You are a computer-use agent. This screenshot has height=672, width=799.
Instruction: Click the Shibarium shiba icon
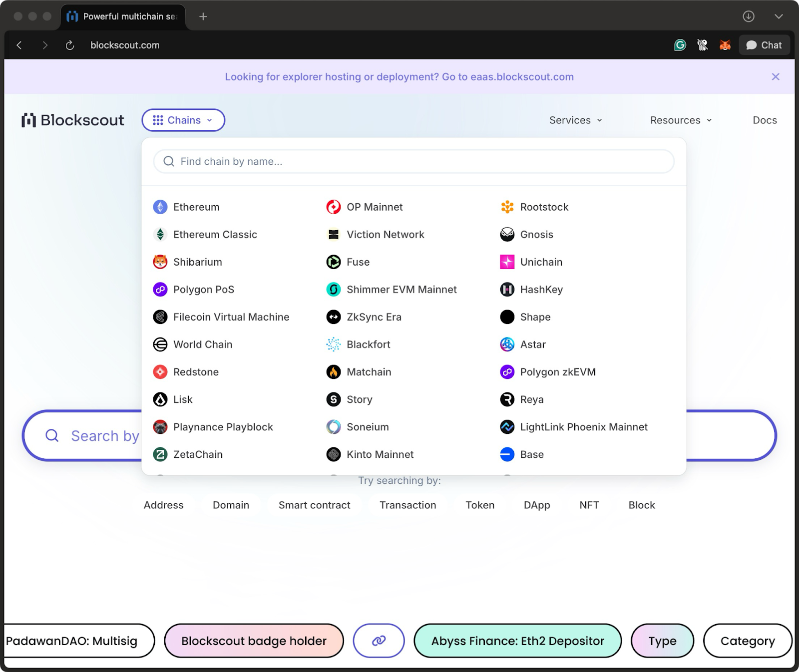tap(160, 262)
